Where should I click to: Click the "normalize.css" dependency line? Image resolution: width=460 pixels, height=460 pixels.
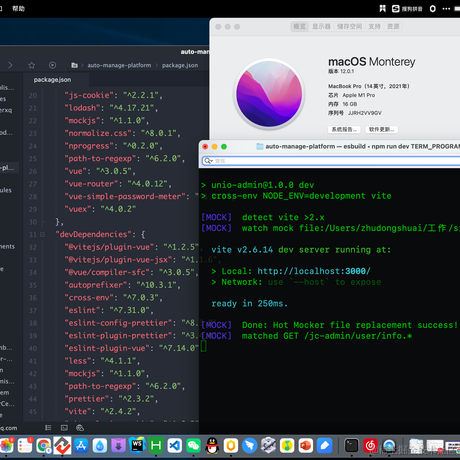[122, 133]
